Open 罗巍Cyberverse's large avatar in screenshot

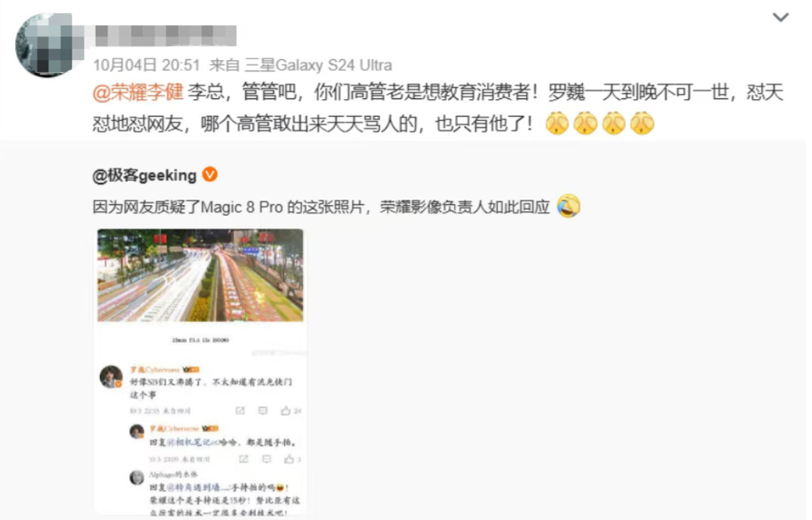pyautogui.click(x=110, y=377)
